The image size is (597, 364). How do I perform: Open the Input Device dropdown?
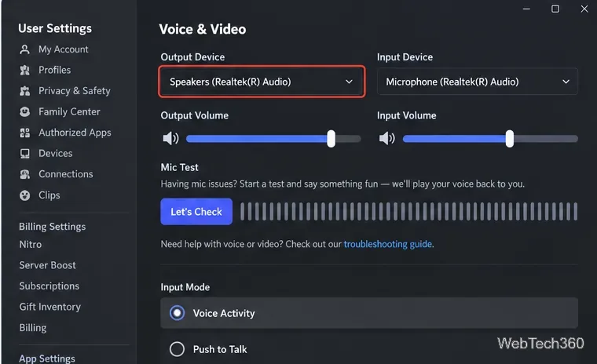[477, 82]
